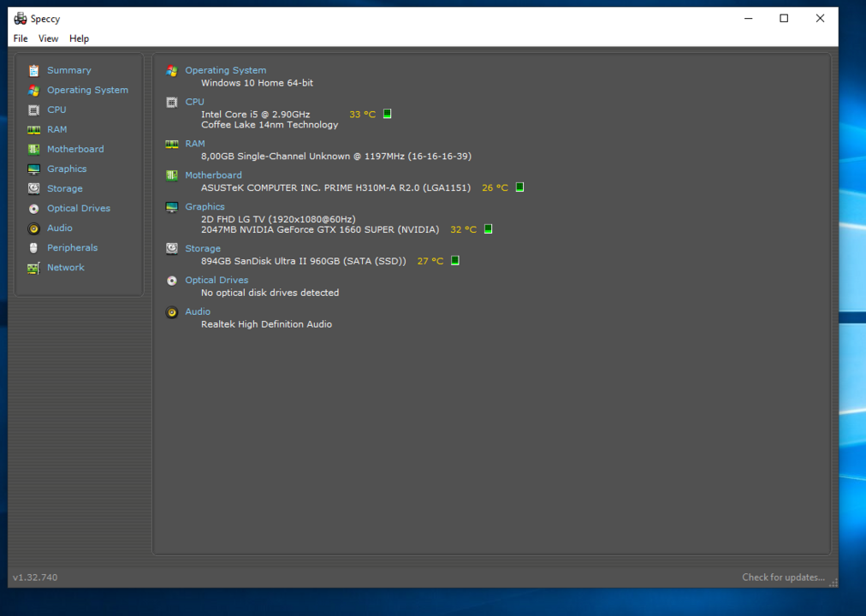Open the Help menu
This screenshot has height=616, width=866.
tap(79, 38)
